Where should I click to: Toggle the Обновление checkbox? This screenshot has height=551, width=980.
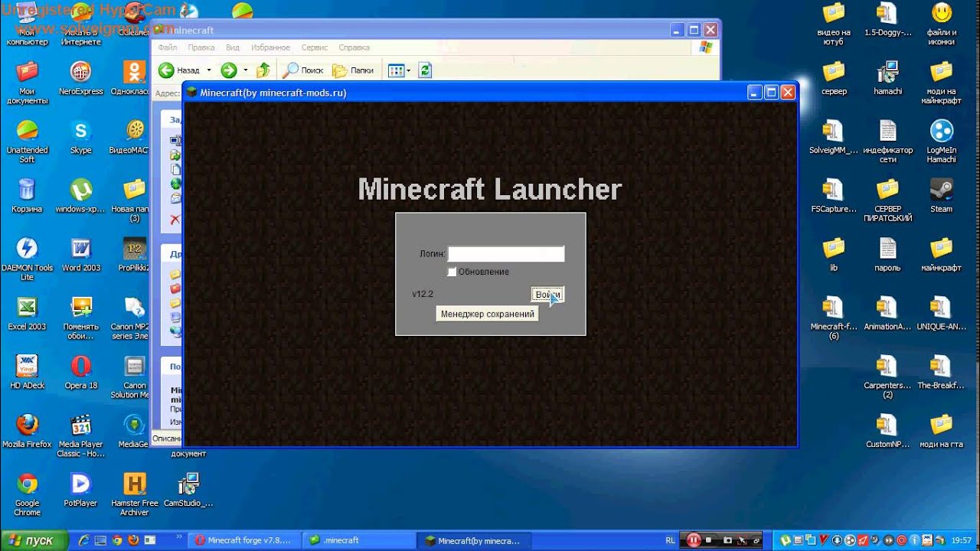[452, 272]
